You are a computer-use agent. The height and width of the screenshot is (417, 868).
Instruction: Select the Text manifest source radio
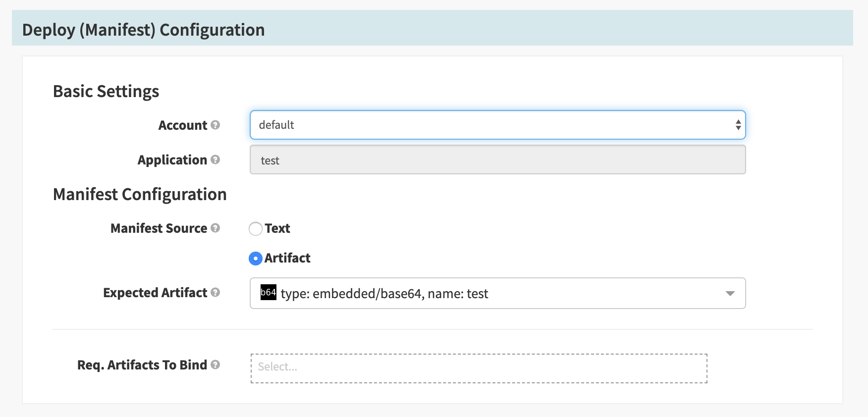[256, 229]
